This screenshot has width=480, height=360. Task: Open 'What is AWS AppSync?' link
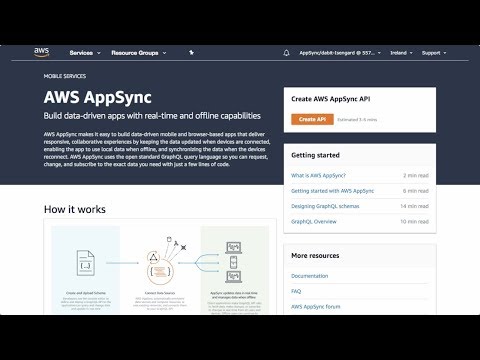click(318, 175)
